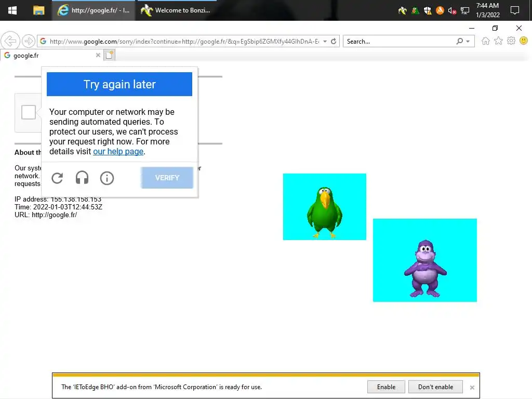Screen dimensions: 532x399
Task: Open Windows Security shield tray icon
Action: click(428, 11)
